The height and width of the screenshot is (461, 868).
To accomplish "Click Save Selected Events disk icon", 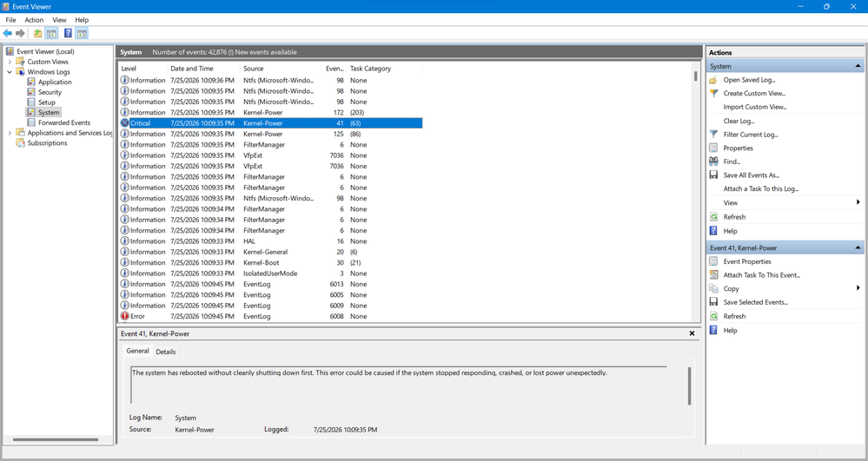I will (713, 302).
